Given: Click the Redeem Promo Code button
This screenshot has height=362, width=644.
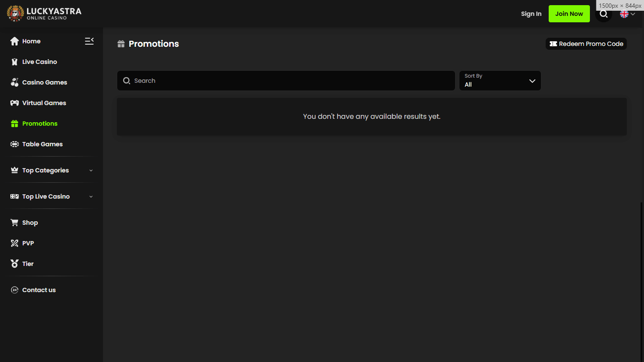Looking at the screenshot, I should click(x=586, y=44).
